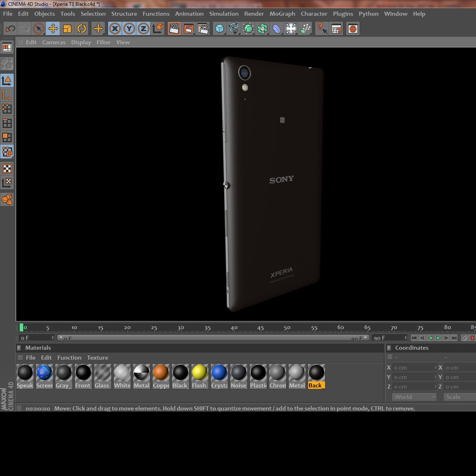The image size is (476, 476).
Task: Open the MoGraph menu
Action: 283,14
